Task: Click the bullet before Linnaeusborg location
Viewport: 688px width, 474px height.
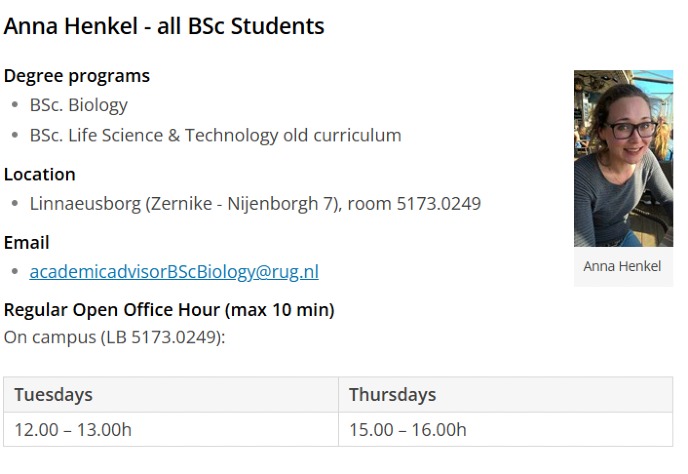Action: tap(15, 204)
